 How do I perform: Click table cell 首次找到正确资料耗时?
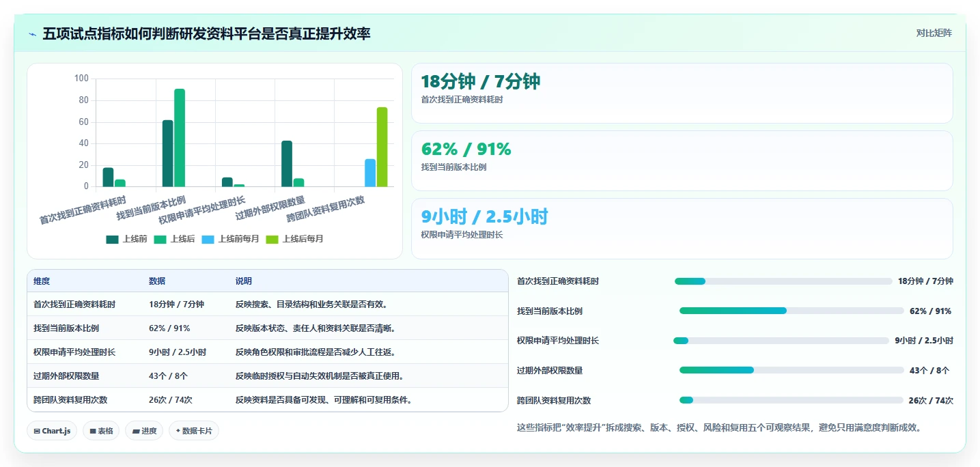[74, 305]
